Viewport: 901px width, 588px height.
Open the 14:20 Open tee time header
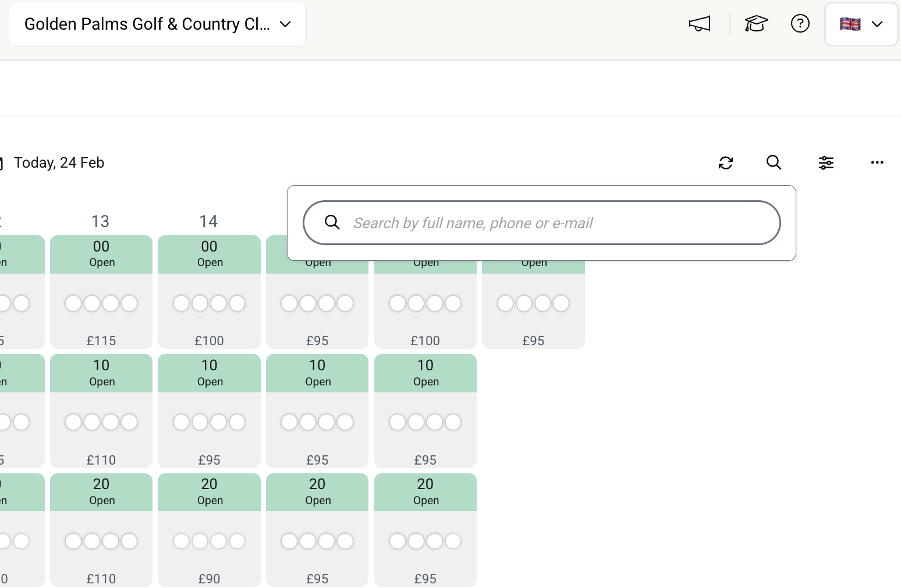click(210, 492)
